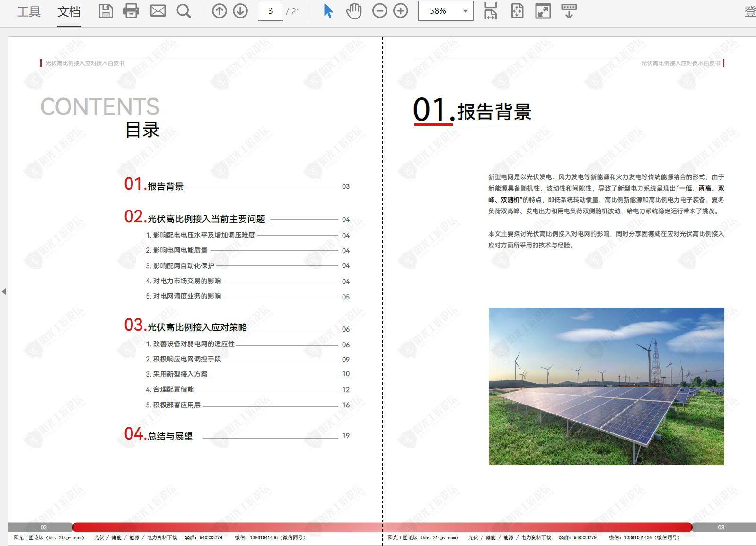Click the total page count / 21
Image resolution: width=756 pixels, height=546 pixels.
click(x=293, y=11)
